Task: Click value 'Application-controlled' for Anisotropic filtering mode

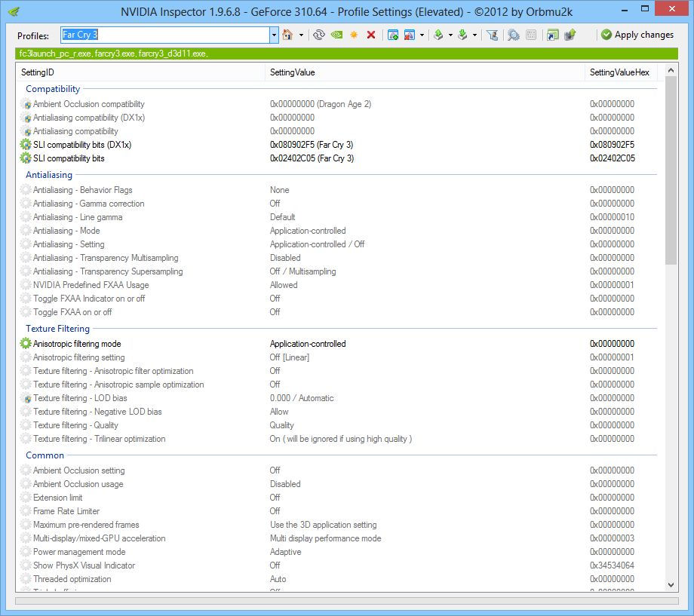Action: pyautogui.click(x=308, y=343)
